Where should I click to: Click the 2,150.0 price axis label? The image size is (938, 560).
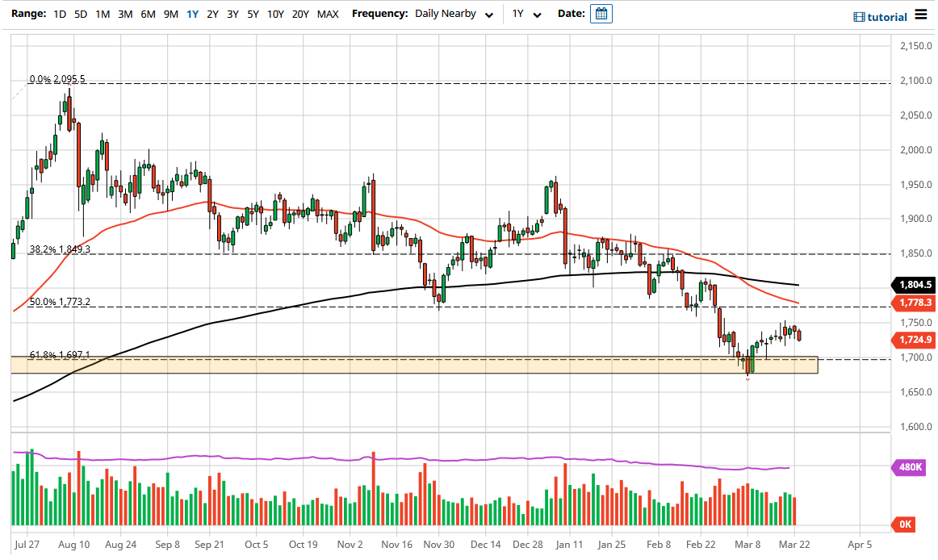[x=916, y=45]
